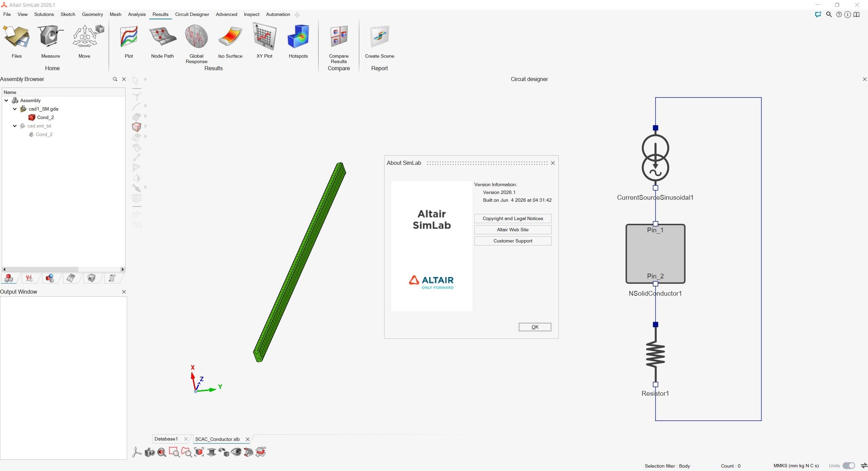Open Global Response tool
This screenshot has height=471, width=868.
(196, 44)
